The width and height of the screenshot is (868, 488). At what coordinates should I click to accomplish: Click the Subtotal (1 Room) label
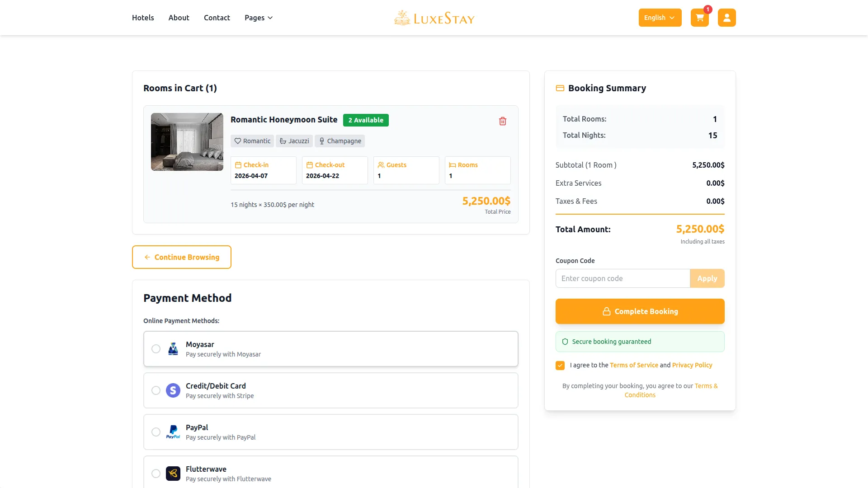(x=586, y=165)
